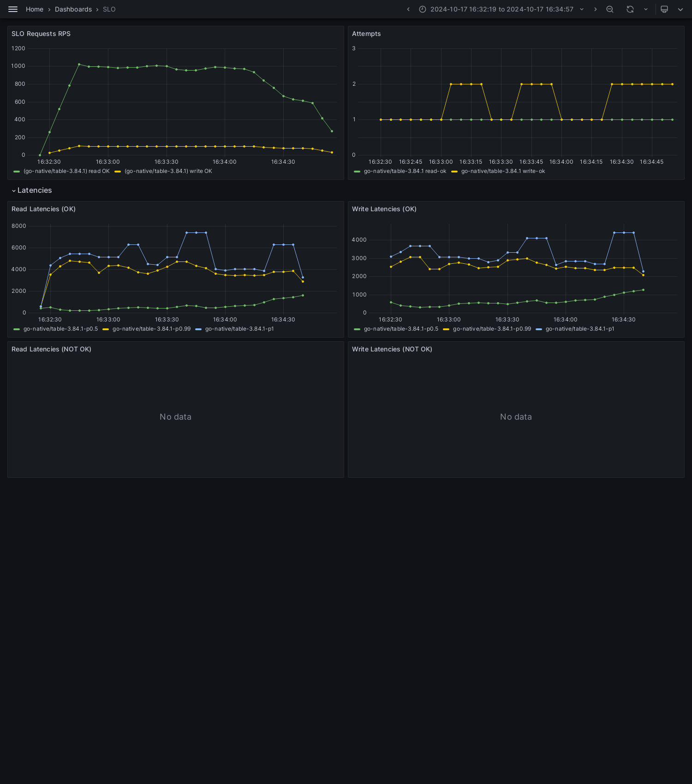Click the 1200 axis label in RPS chart
692x784 pixels.
(18, 48)
